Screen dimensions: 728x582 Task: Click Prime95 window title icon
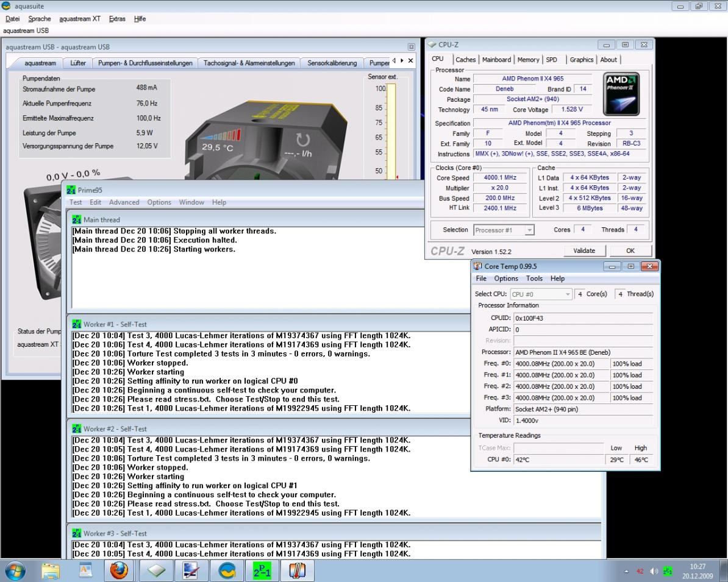[71, 190]
